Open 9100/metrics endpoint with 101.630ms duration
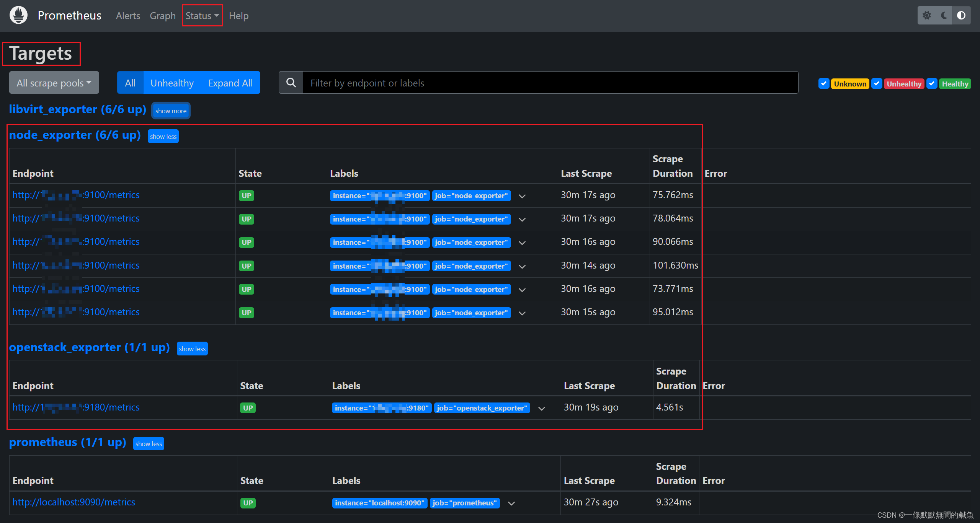This screenshot has width=980, height=523. click(x=76, y=265)
